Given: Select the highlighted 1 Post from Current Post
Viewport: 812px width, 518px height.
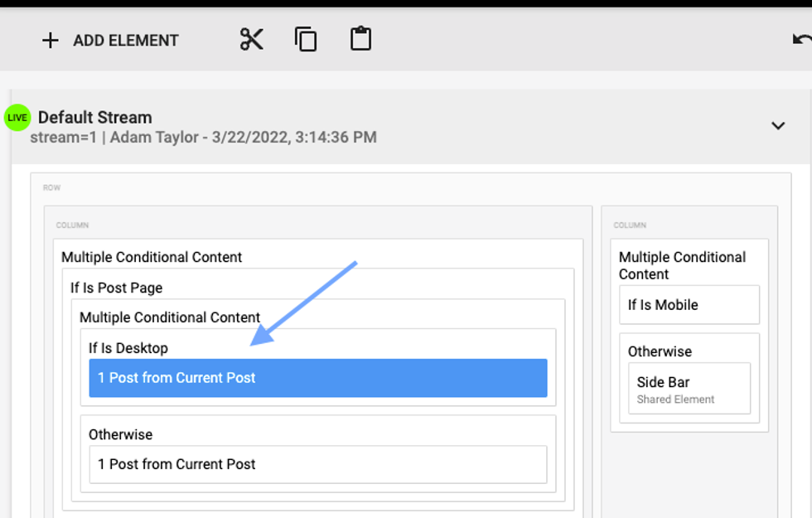Looking at the screenshot, I should [317, 378].
